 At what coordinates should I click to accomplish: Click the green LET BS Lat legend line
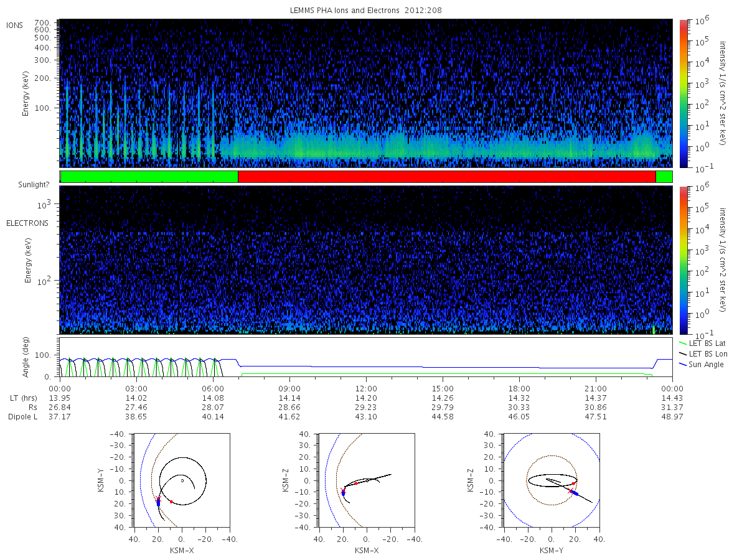coord(682,343)
